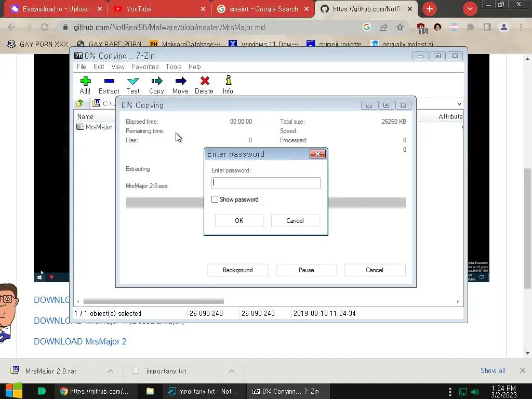The image size is (532, 399).
Task: Confirm the password with OK
Action: [x=239, y=220]
